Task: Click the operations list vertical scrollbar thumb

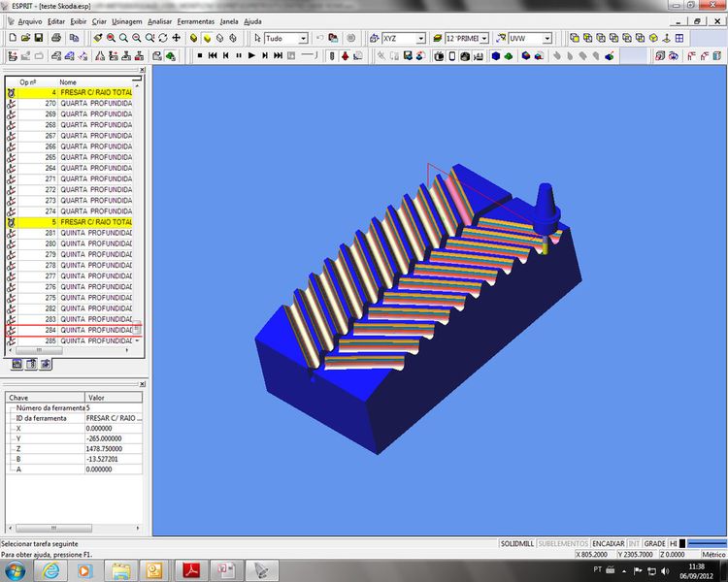Action: click(x=137, y=327)
